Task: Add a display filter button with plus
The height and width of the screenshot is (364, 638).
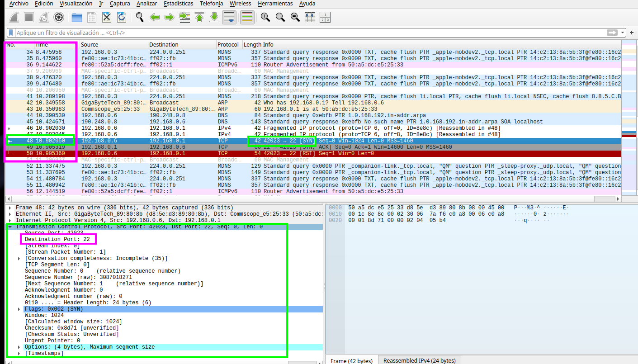Action: 632,33
